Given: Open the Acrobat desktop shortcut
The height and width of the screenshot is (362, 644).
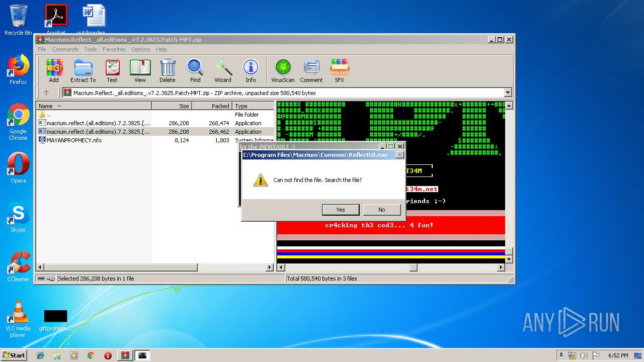Looking at the screenshot, I should 56,20.
